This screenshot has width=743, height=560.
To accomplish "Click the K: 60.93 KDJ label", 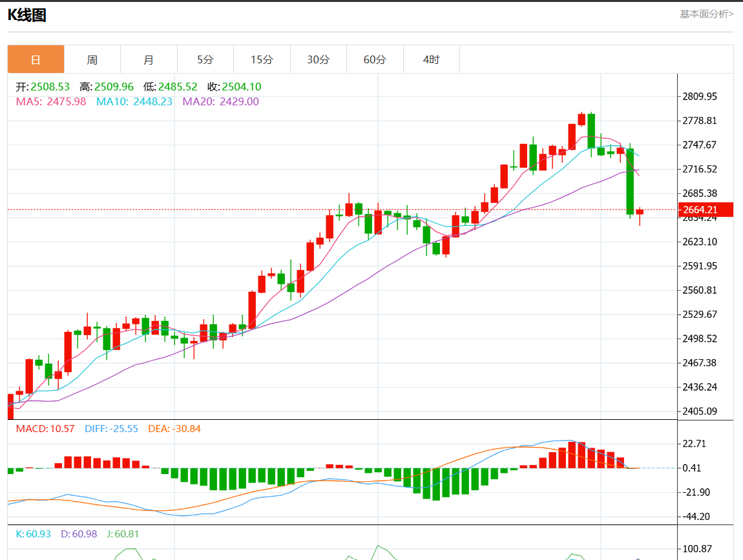I will pyautogui.click(x=33, y=534).
